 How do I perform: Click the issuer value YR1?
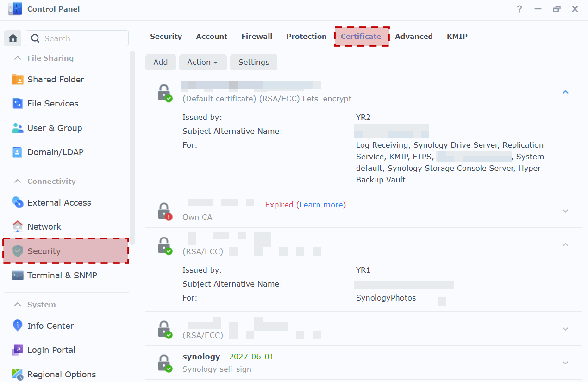pos(363,270)
